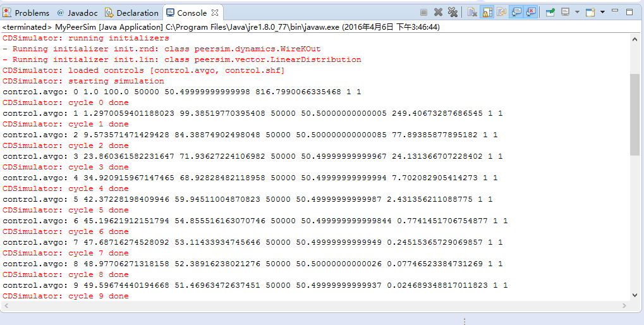Switch to the Javadoc tab

pyautogui.click(x=78, y=13)
